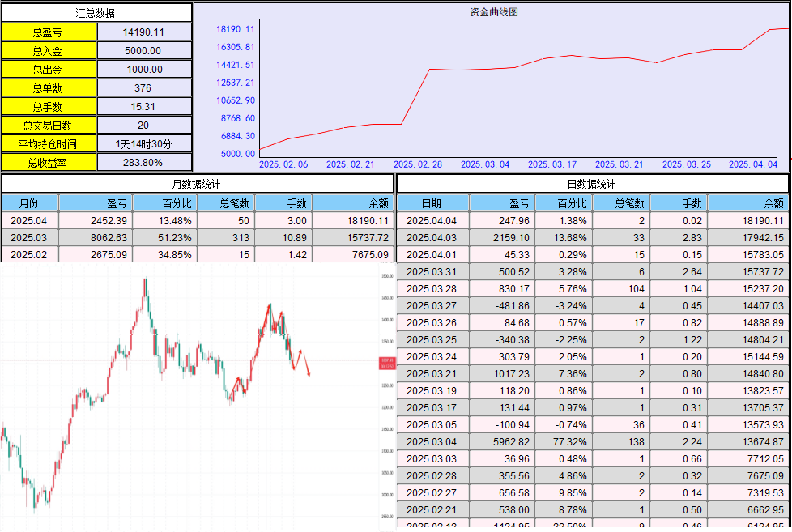
Task: Click profit 1017.23 in 2025.03.21 row
Action: click(502, 373)
